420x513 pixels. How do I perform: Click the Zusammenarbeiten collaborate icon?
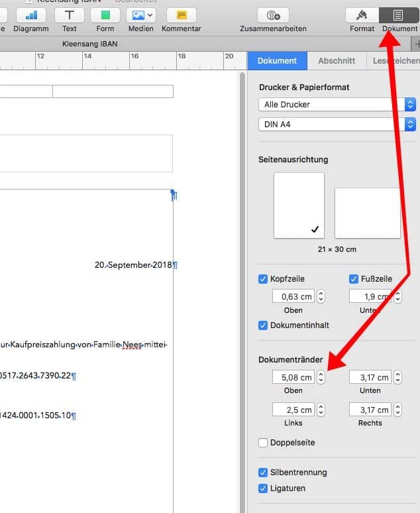pyautogui.click(x=273, y=15)
